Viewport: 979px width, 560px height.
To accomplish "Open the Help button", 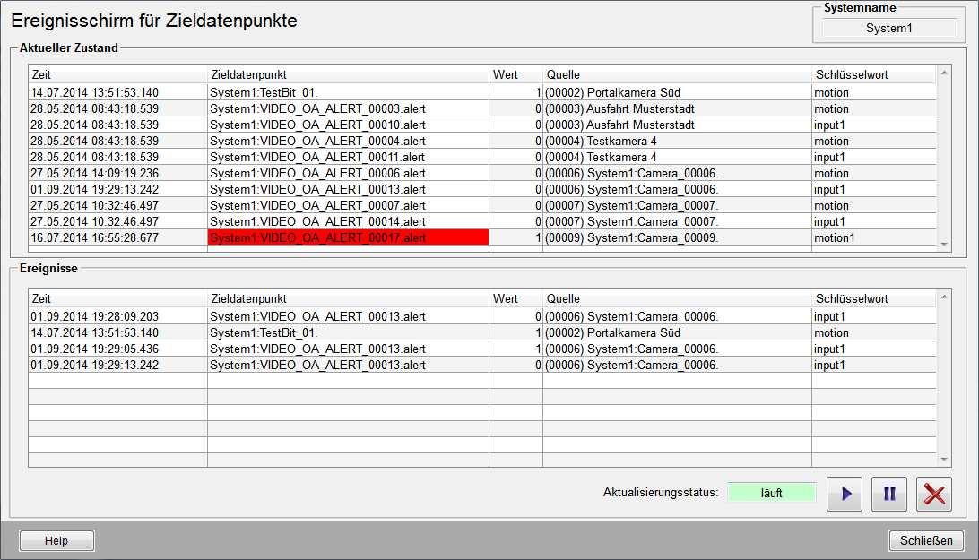I will [56, 541].
